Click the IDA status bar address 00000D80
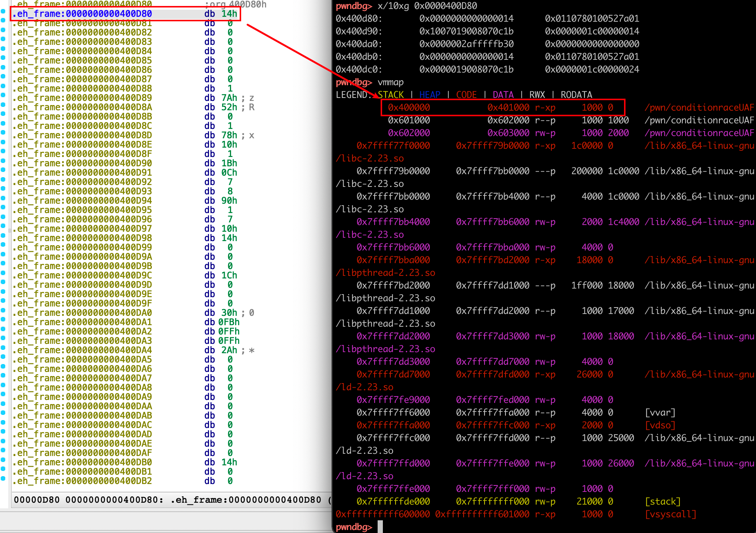The height and width of the screenshot is (533, 756). (37, 500)
